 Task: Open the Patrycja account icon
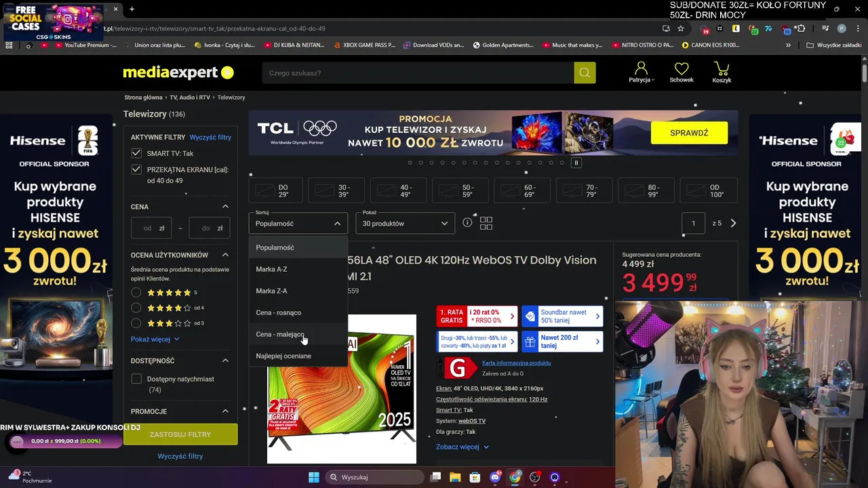point(641,68)
